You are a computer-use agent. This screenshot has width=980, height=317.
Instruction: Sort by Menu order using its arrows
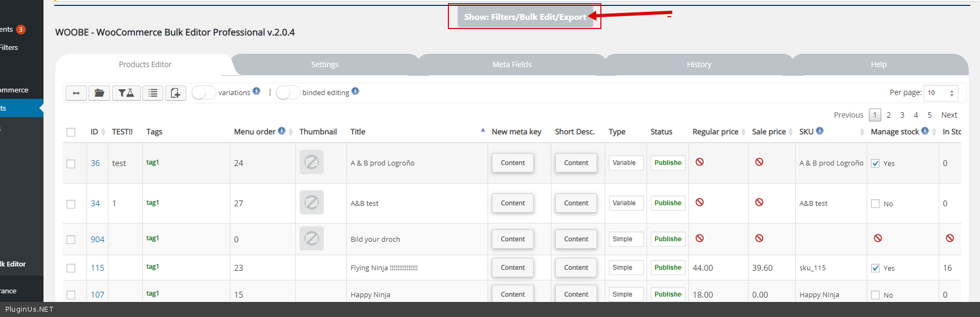click(x=291, y=132)
